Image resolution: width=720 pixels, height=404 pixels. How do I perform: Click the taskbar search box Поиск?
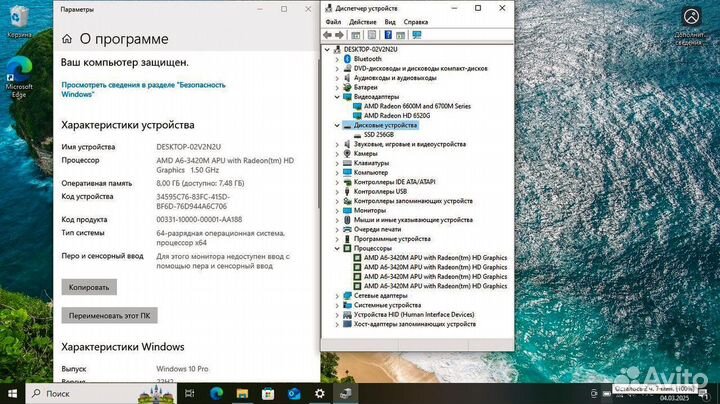pyautogui.click(x=101, y=393)
